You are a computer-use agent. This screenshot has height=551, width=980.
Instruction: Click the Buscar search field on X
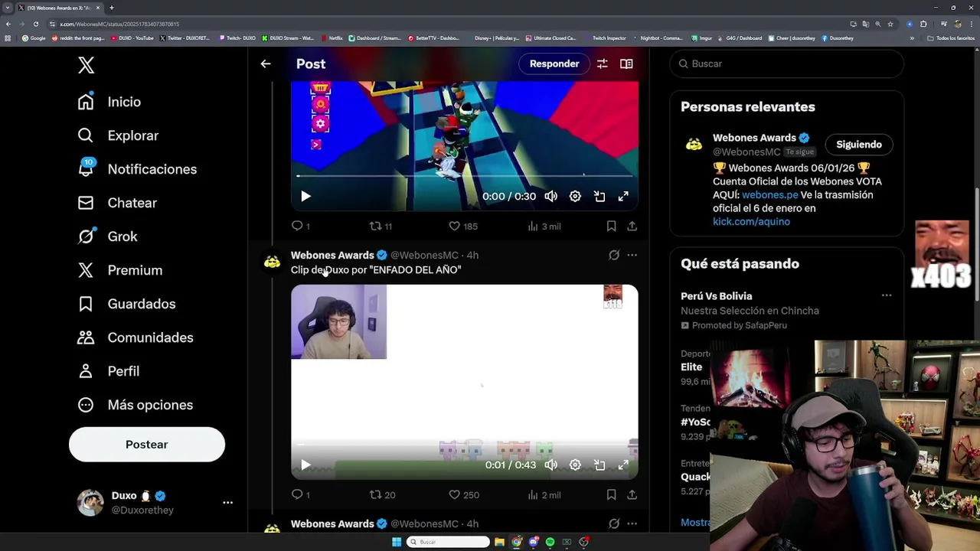(x=787, y=64)
